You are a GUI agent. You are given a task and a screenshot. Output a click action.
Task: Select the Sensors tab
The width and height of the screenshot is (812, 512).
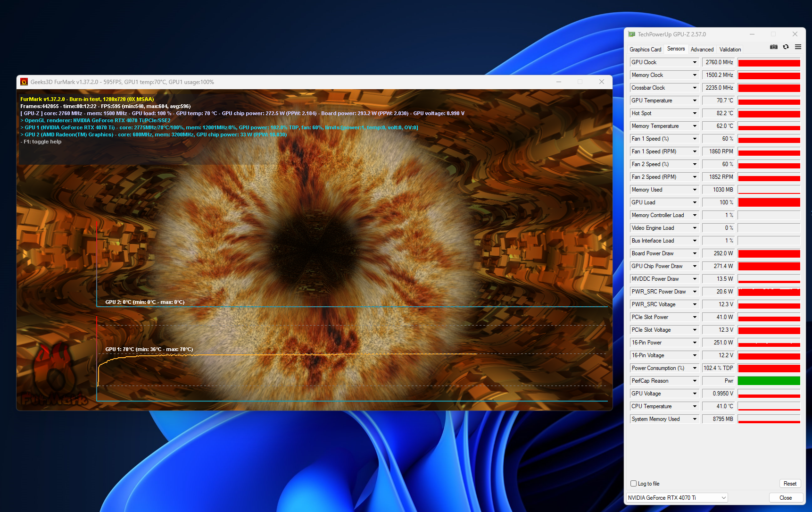tap(676, 49)
